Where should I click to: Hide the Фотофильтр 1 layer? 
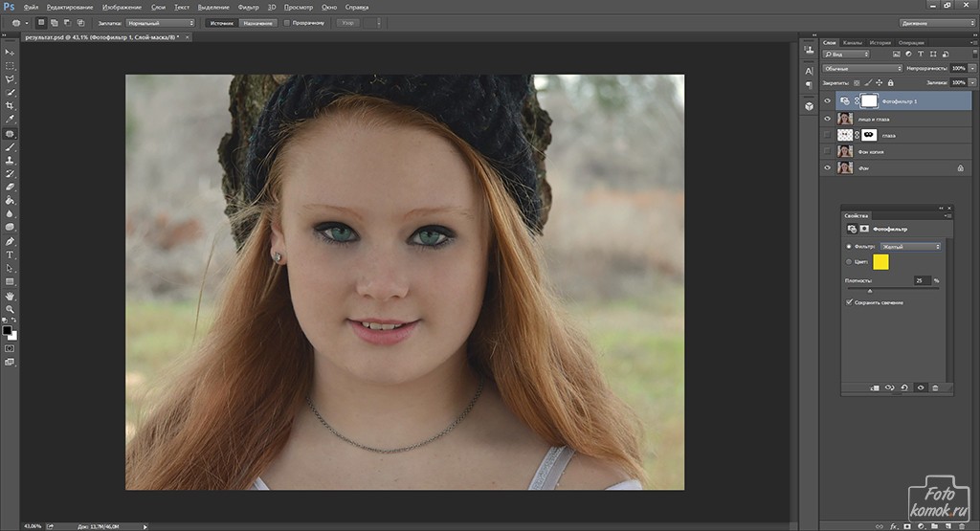pyautogui.click(x=828, y=100)
